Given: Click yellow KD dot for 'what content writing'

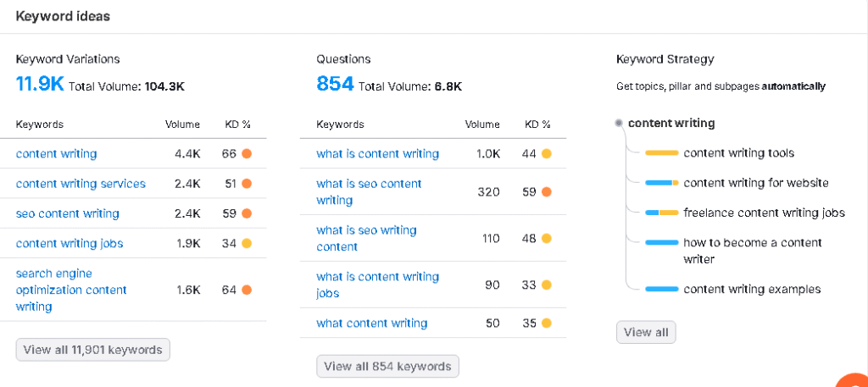Looking at the screenshot, I should [x=547, y=323].
